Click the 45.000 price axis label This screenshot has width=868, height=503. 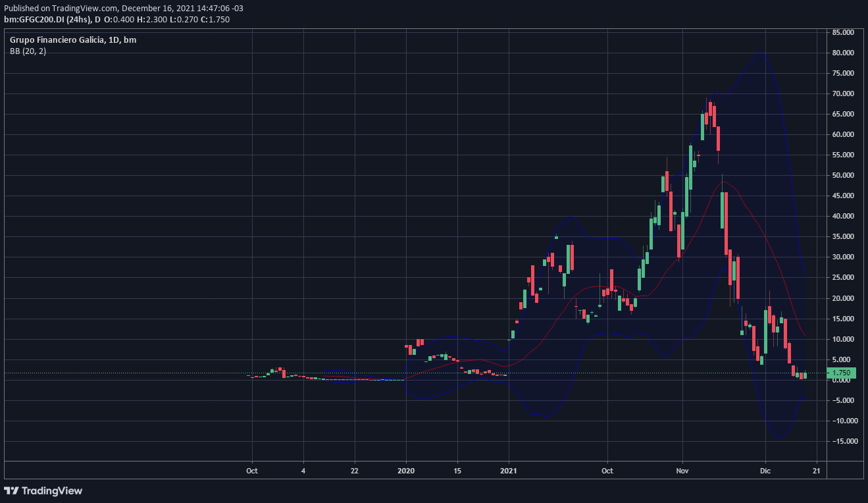pyautogui.click(x=844, y=196)
